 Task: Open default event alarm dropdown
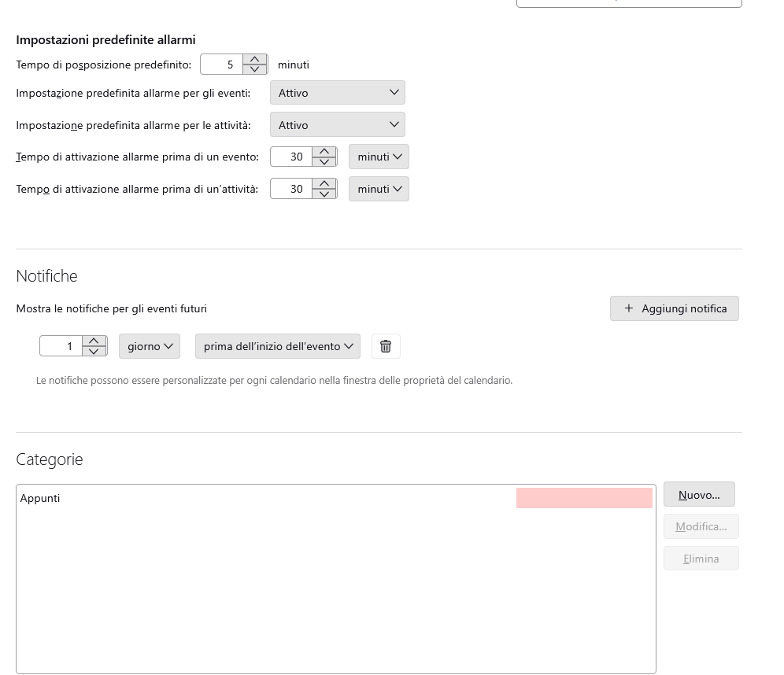(337, 93)
